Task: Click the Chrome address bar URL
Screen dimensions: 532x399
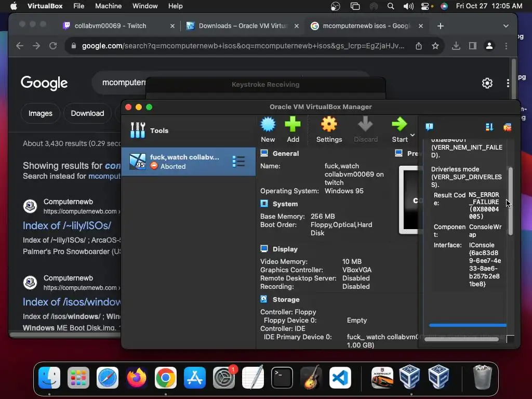Action: tap(243, 46)
